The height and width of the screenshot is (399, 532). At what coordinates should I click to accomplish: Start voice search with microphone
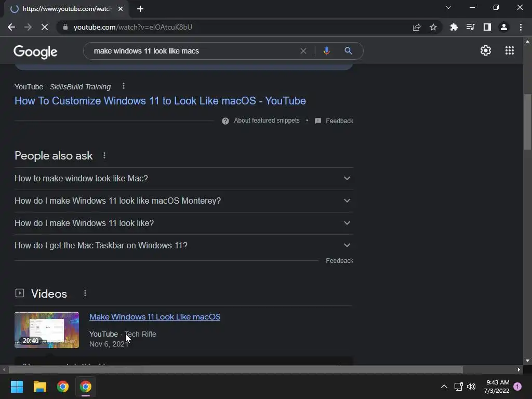point(326,51)
